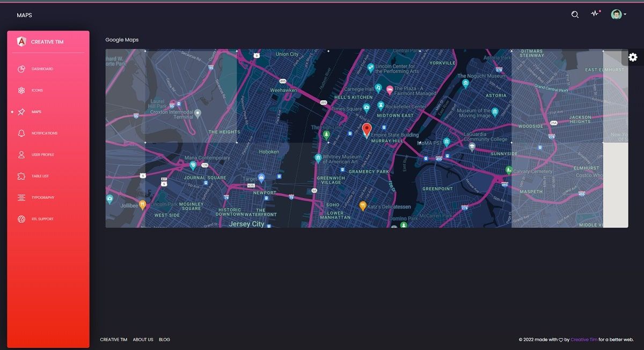Open the settings gear panel
The height and width of the screenshot is (350, 644).
tap(633, 57)
